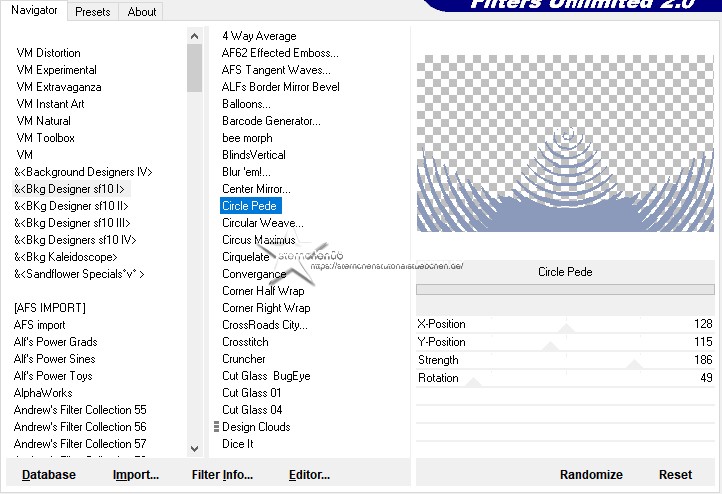722x494 pixels.
Task: Open the About tab
Action: tap(141, 12)
